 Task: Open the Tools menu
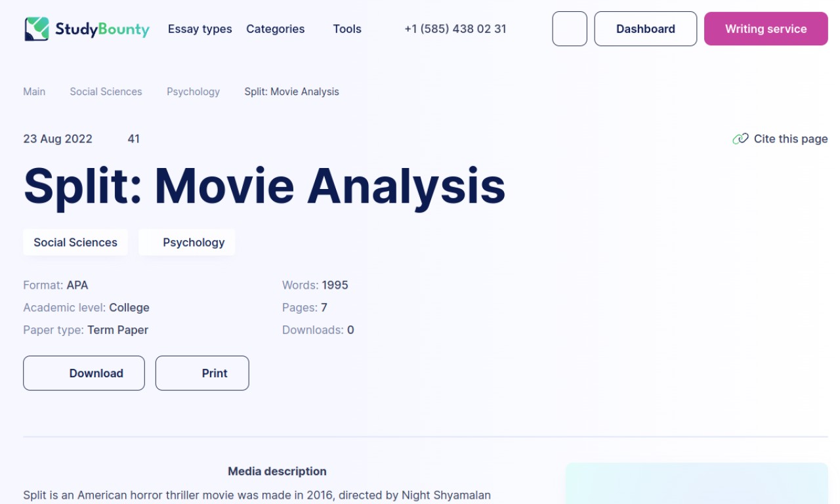click(347, 29)
